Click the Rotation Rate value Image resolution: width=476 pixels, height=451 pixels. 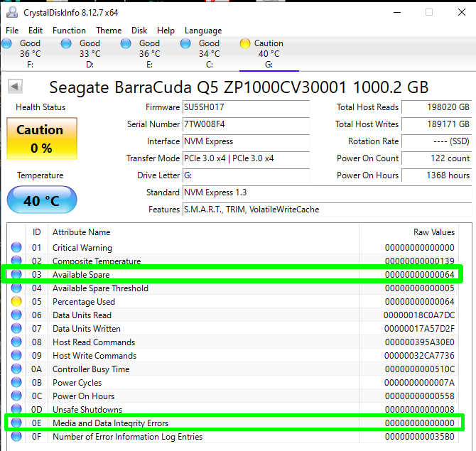click(x=437, y=141)
